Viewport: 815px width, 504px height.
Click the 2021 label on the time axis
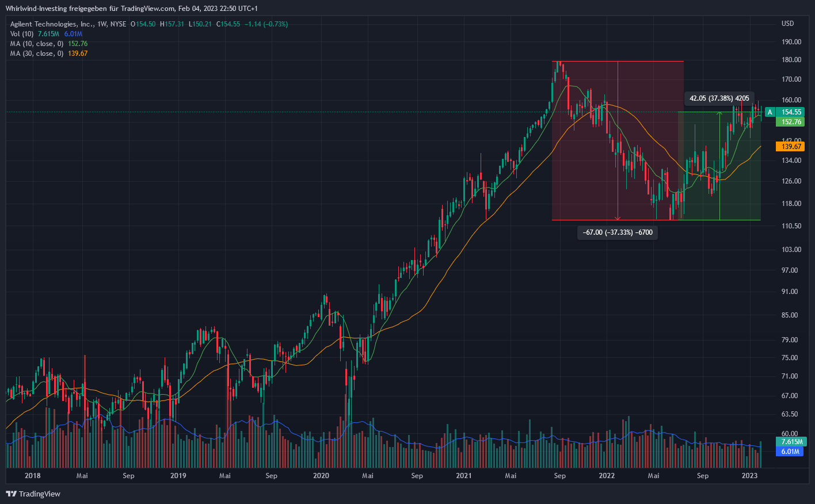pyautogui.click(x=464, y=476)
